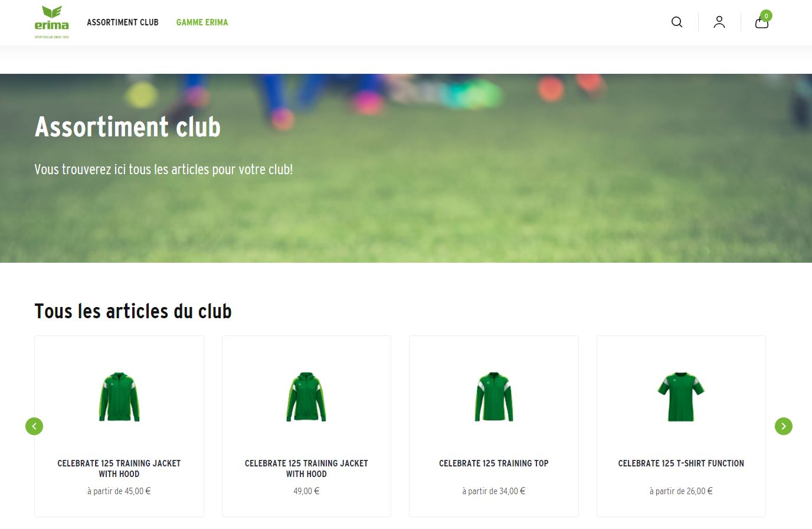Image resolution: width=812 pixels, height=529 pixels.
Task: Open Celebrate 125 Training Top product title
Action: pos(494,463)
